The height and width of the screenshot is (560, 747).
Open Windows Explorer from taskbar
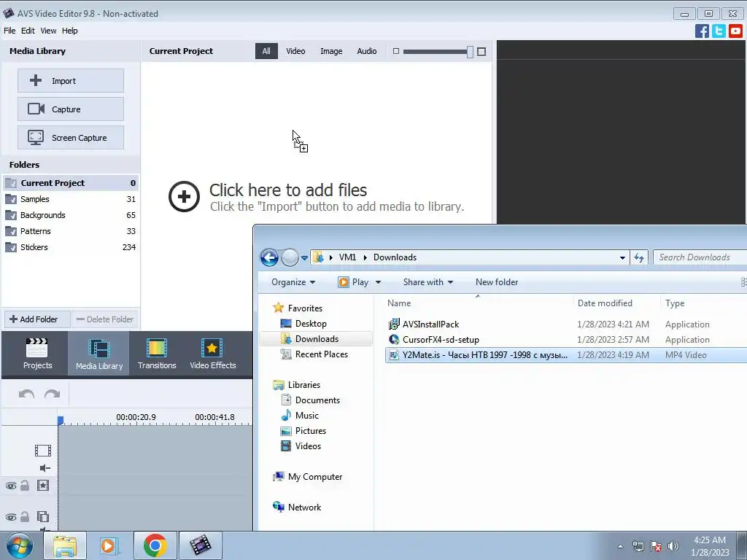tap(65, 545)
